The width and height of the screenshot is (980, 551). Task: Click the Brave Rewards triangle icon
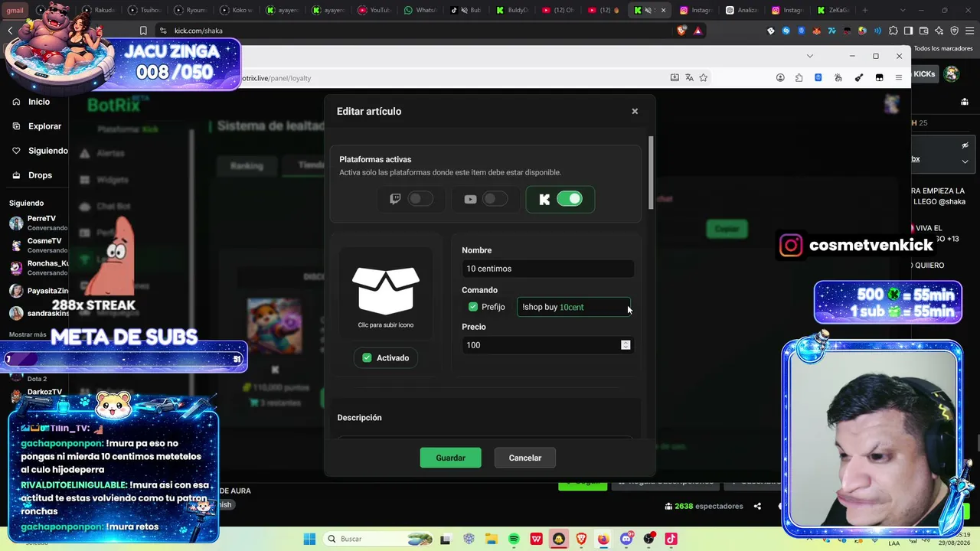point(698,31)
